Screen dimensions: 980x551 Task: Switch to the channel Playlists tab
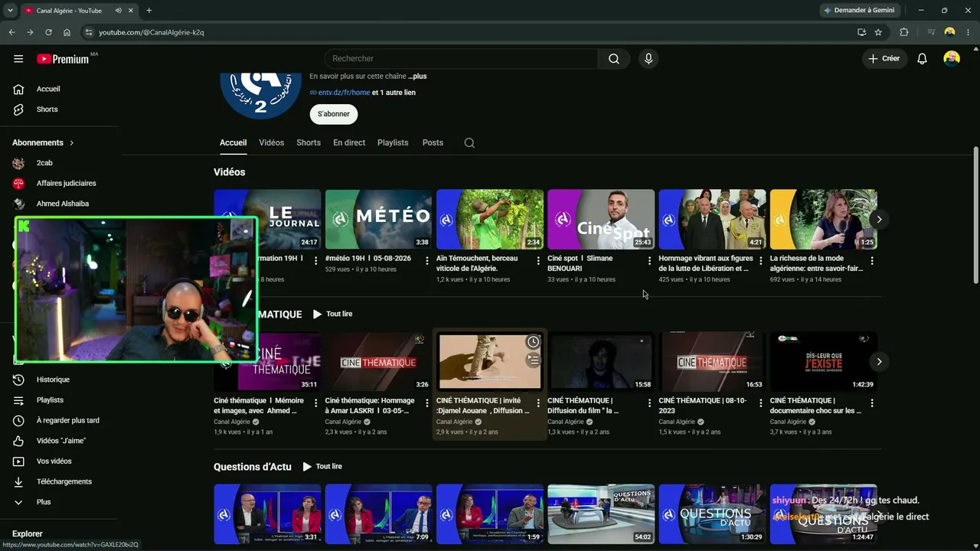pyautogui.click(x=393, y=143)
